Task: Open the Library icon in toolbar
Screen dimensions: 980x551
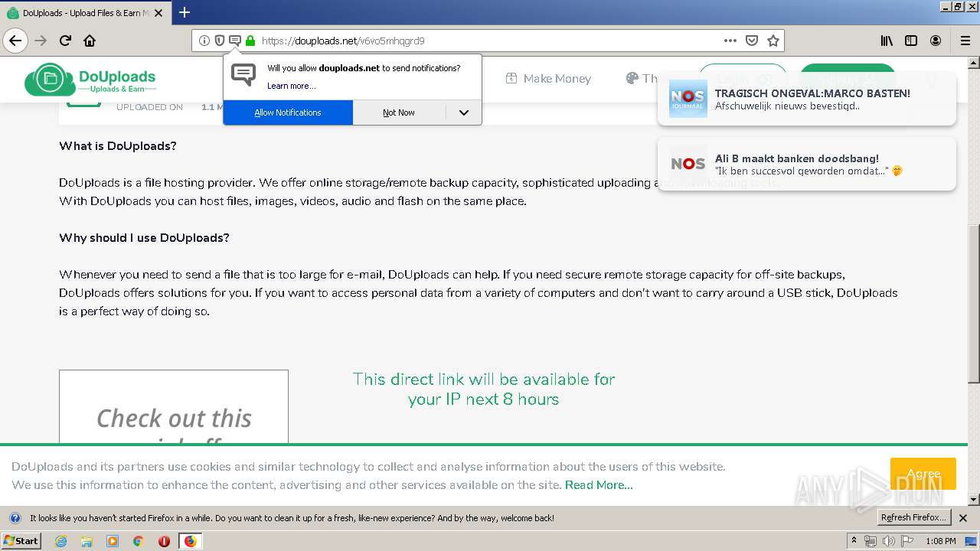Action: coord(887,41)
